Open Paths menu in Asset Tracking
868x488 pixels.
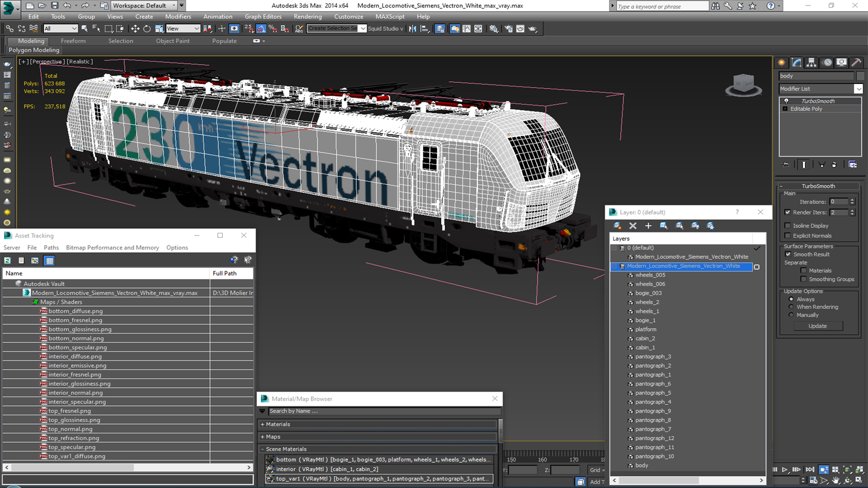(51, 248)
